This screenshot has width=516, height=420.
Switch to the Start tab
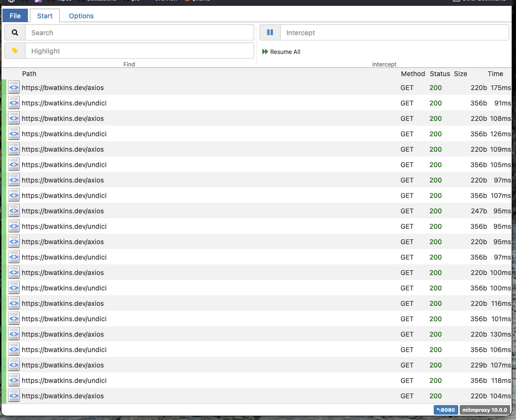(x=44, y=15)
